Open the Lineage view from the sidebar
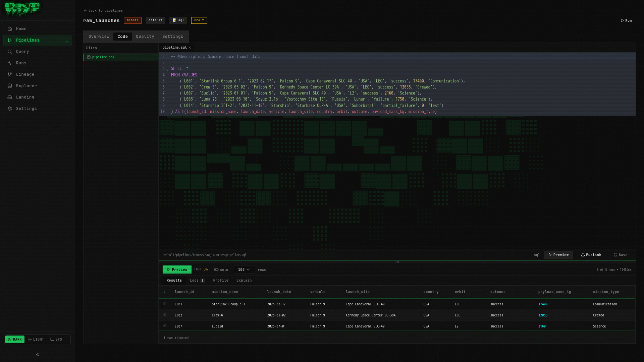This screenshot has height=362, width=644. click(x=10, y=74)
